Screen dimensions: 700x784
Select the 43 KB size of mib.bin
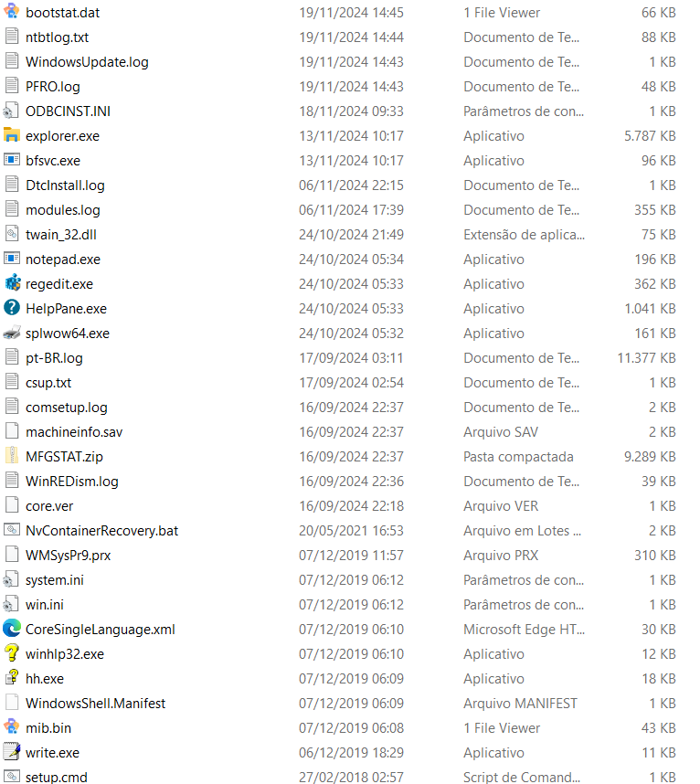click(658, 728)
